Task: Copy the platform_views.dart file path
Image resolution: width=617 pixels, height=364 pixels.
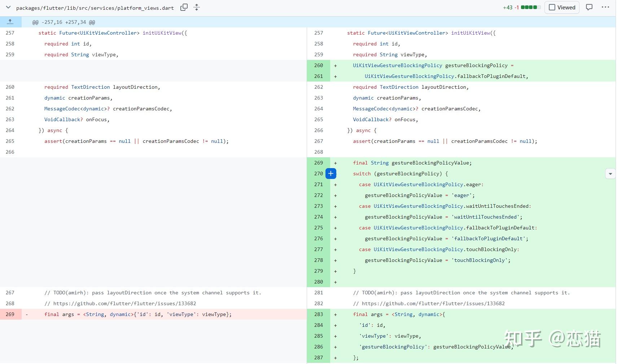Action: click(184, 7)
